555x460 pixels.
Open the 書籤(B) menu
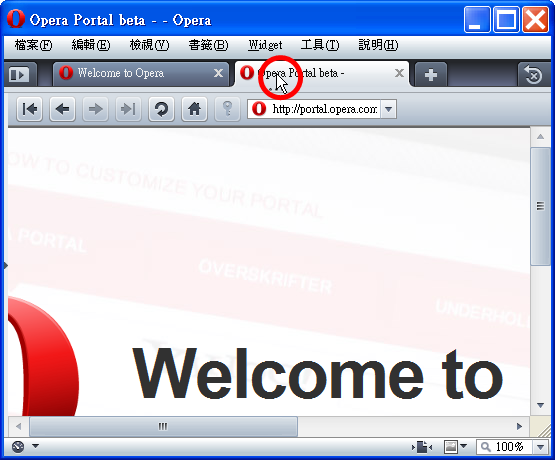pos(208,45)
